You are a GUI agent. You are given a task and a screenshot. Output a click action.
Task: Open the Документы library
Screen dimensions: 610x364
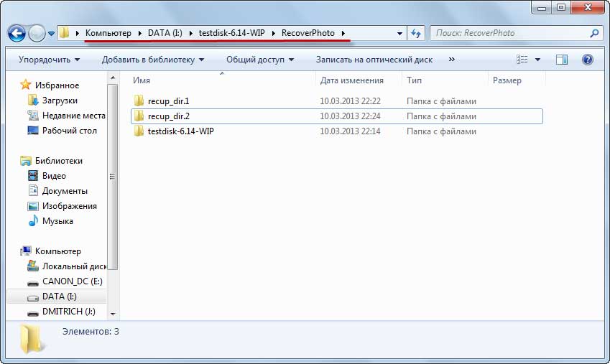tap(65, 191)
